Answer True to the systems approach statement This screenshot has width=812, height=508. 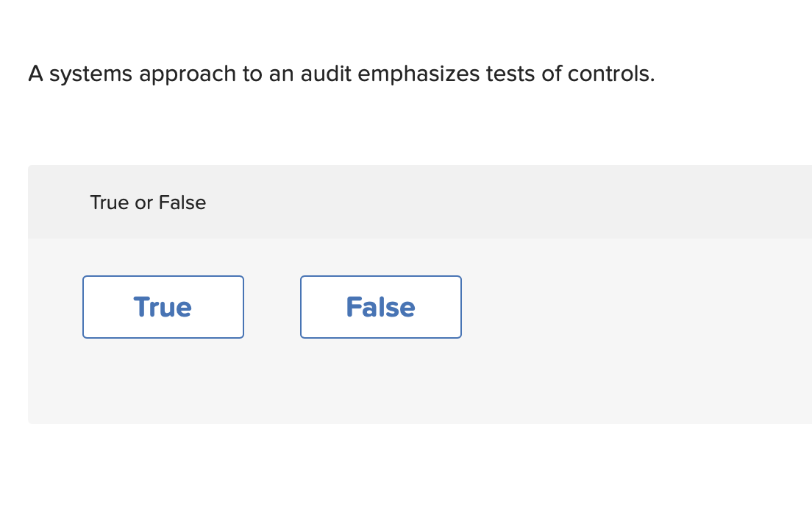(x=163, y=307)
